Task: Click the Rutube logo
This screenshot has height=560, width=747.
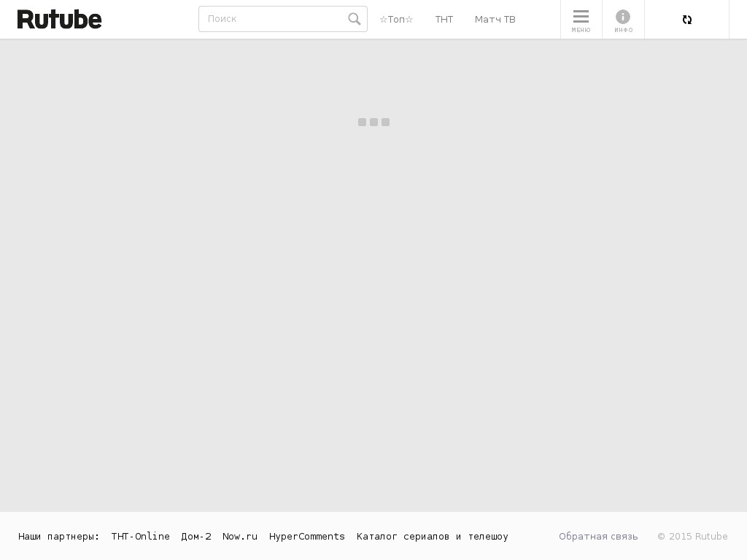Action: 60,20
